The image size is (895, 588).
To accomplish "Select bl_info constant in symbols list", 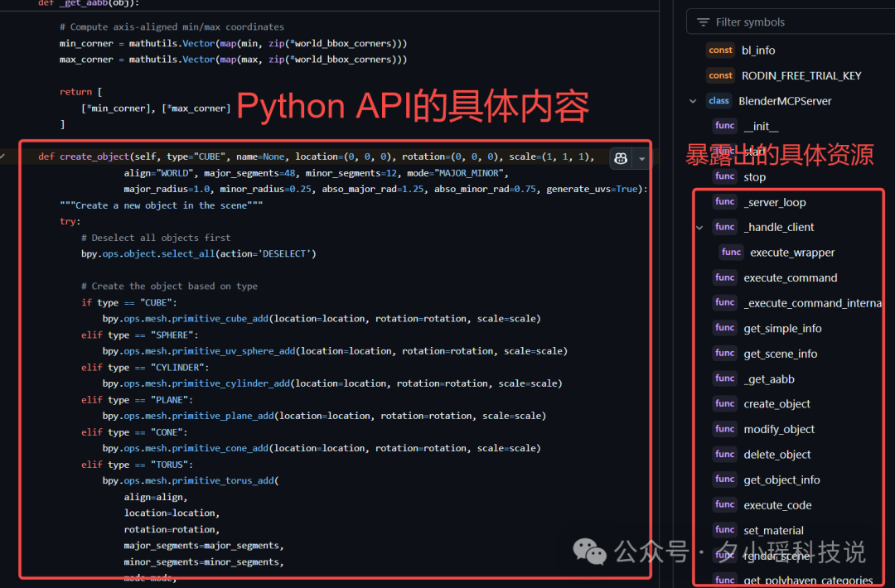I will click(758, 51).
